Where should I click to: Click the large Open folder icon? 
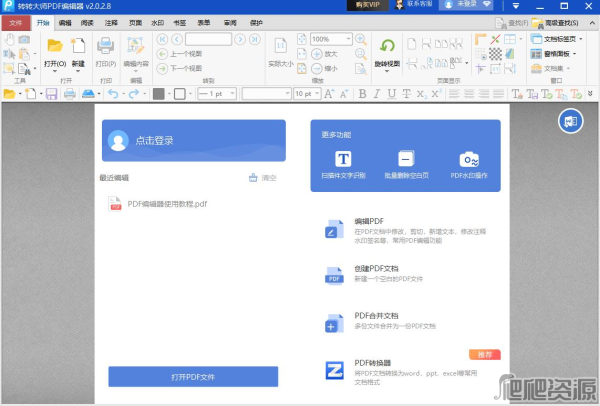tap(55, 46)
